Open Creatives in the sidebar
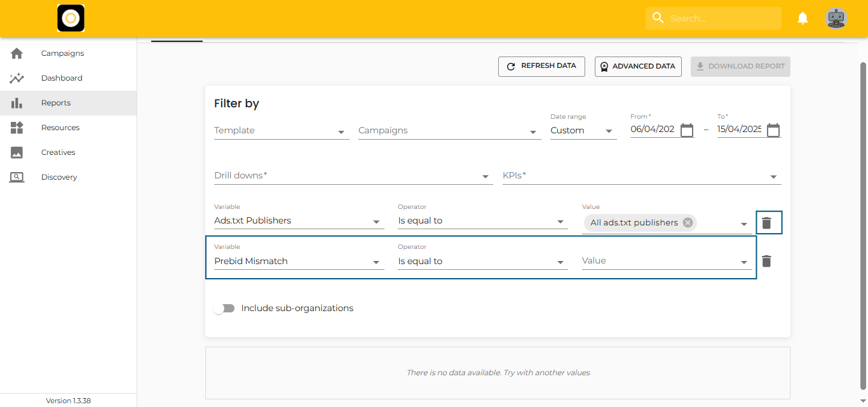868x407 pixels. point(58,152)
